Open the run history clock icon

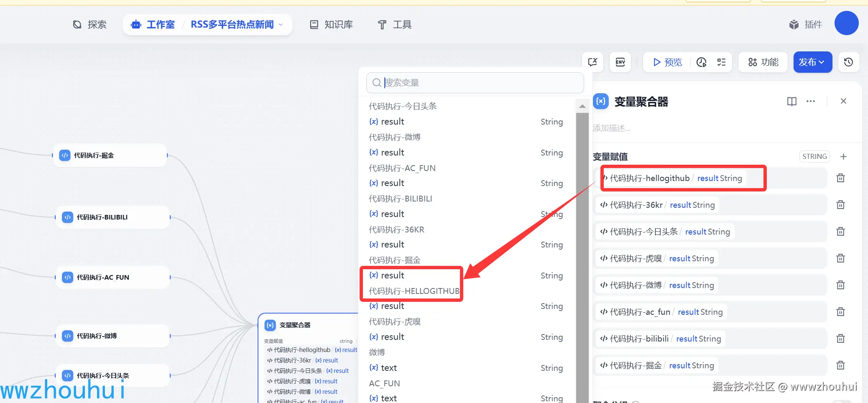coord(701,62)
